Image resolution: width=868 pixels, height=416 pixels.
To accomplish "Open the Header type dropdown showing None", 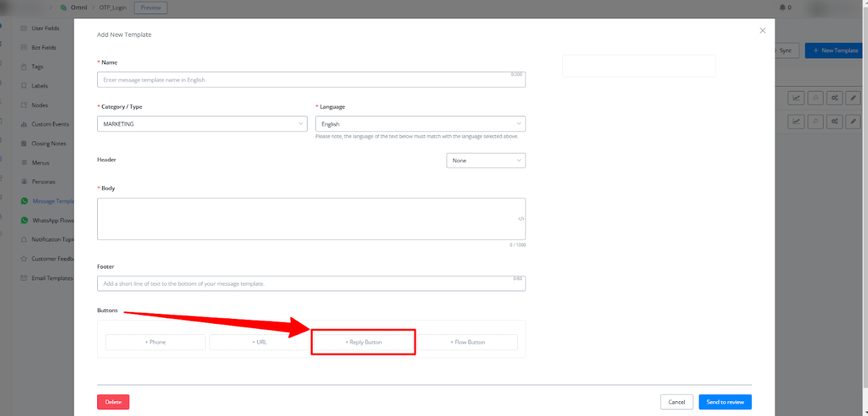I will pos(485,160).
